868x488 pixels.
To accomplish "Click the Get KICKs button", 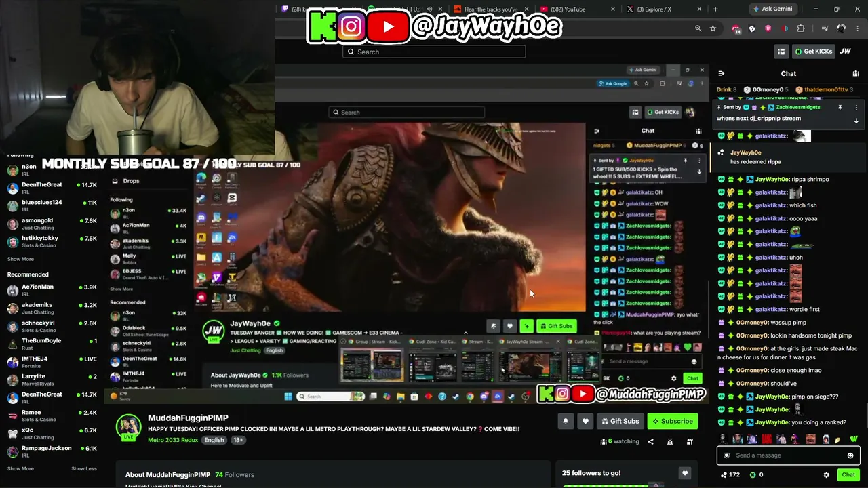I will coord(813,52).
